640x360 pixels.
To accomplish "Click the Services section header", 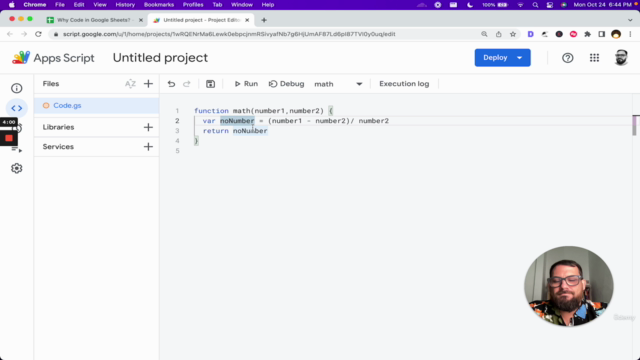I will 58,147.
